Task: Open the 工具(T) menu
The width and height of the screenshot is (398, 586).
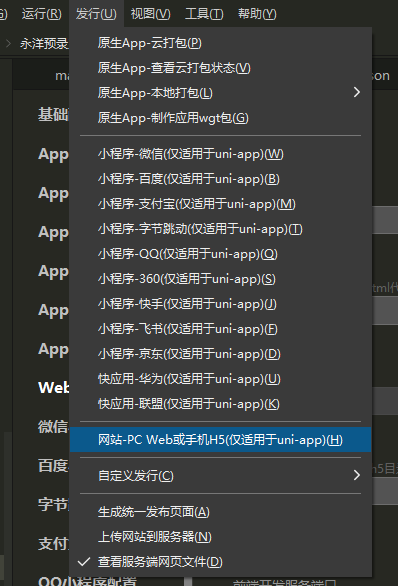Action: (204, 14)
